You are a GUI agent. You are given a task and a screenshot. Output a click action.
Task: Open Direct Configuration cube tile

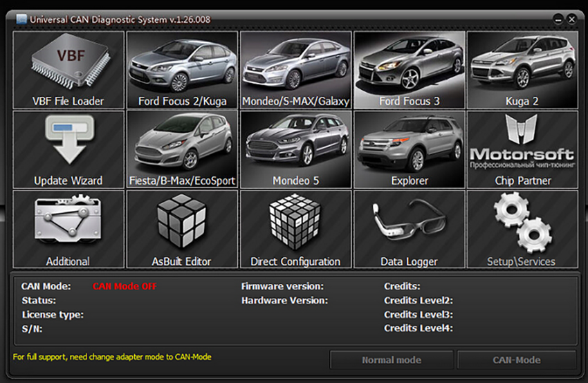pos(296,230)
